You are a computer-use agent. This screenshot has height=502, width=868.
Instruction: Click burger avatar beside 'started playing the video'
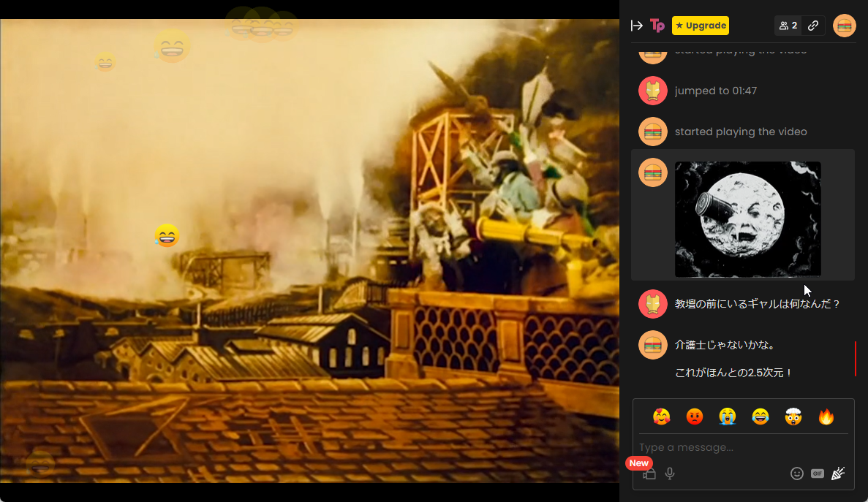click(653, 132)
